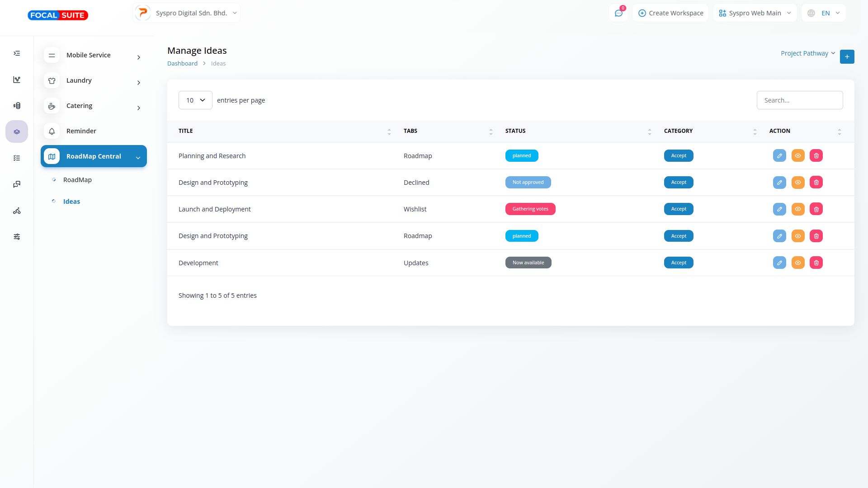The height and width of the screenshot is (488, 868).
Task: Click into the Search input field
Action: point(799,100)
